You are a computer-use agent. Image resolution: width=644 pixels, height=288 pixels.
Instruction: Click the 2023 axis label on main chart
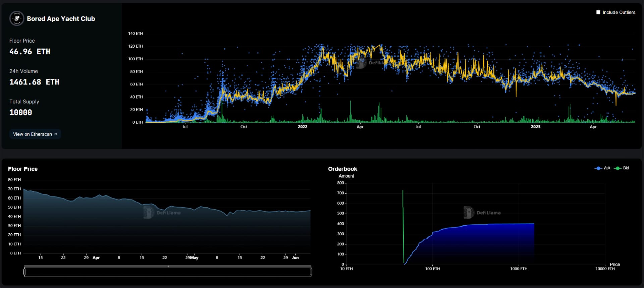536,127
